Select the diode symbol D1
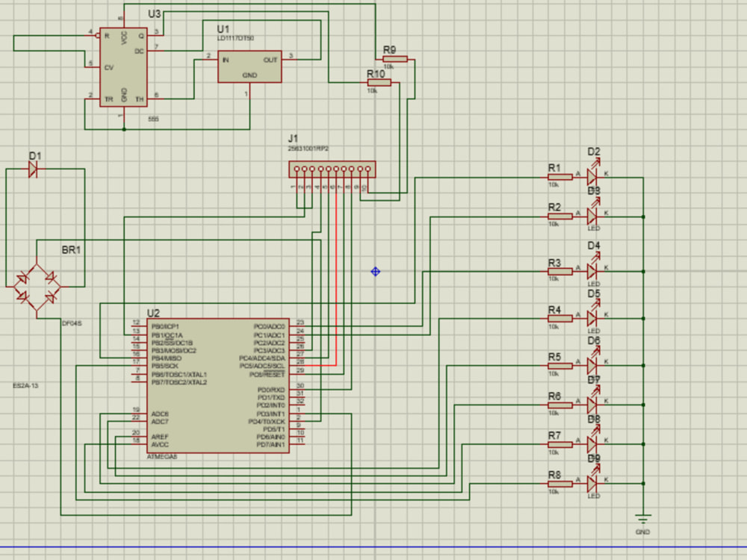 [x=33, y=169]
